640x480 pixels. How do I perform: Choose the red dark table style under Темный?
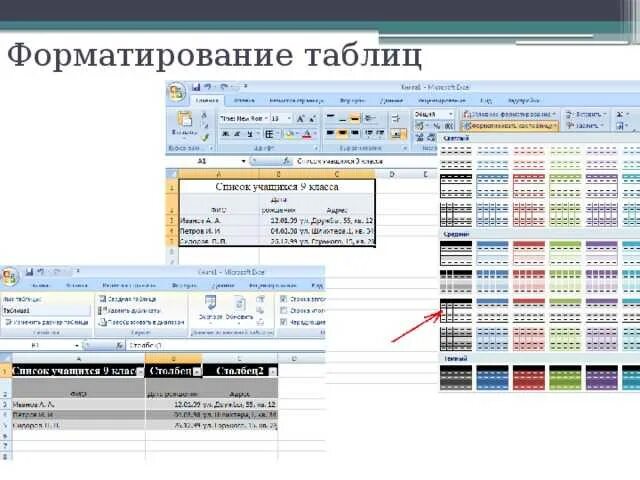(x=529, y=378)
